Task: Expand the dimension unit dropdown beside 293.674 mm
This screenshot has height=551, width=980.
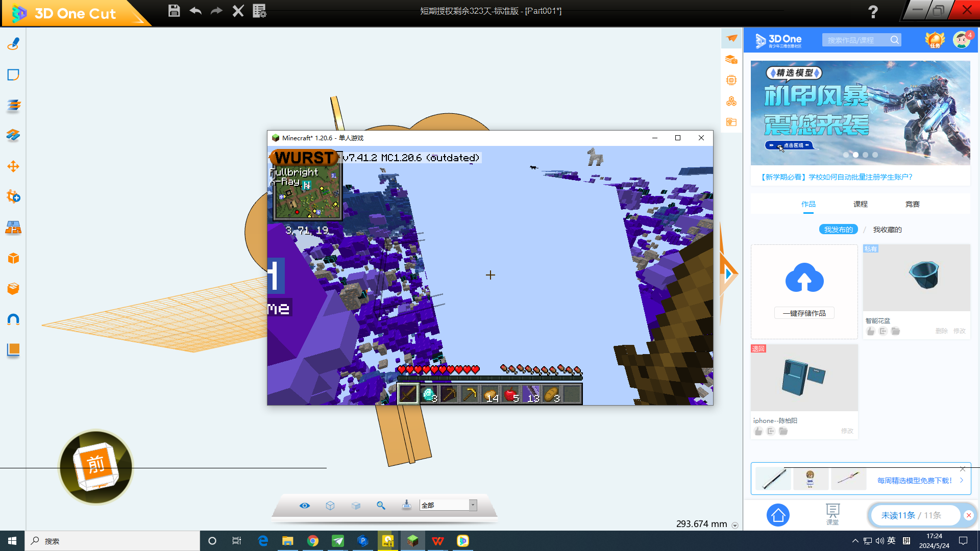Action: tap(735, 525)
